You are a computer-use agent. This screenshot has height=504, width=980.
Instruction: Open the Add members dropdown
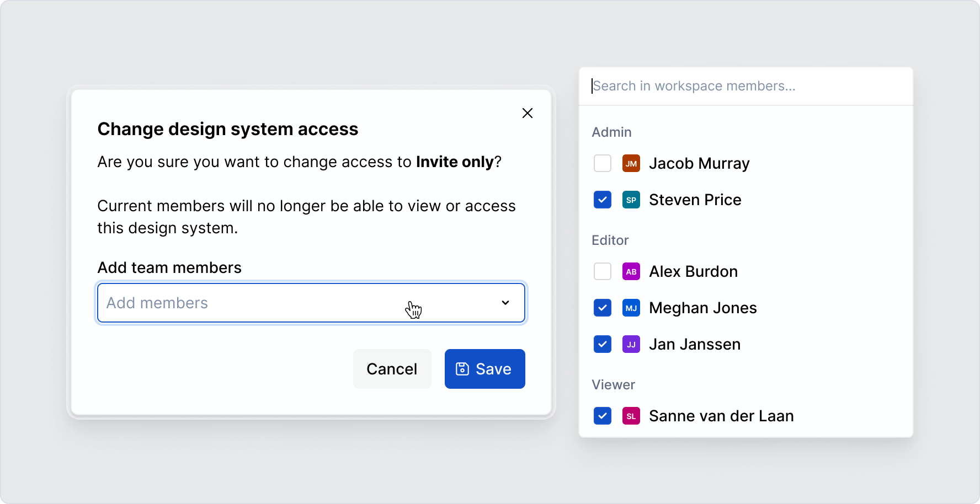(x=311, y=303)
